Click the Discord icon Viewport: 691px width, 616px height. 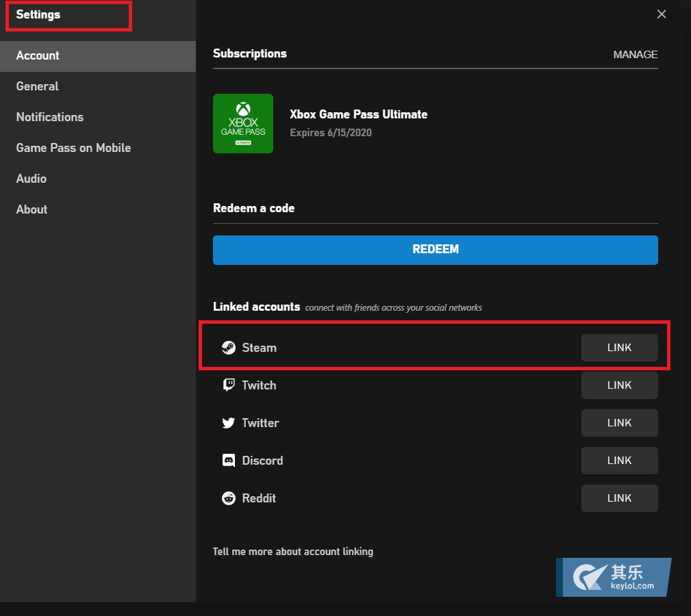click(x=229, y=460)
